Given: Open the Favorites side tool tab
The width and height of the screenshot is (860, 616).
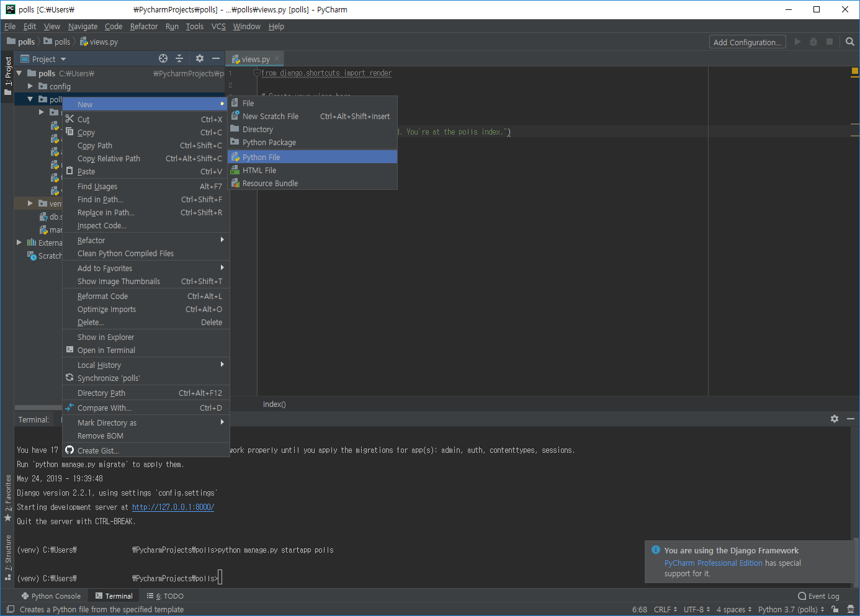Looking at the screenshot, I should 7,498.
